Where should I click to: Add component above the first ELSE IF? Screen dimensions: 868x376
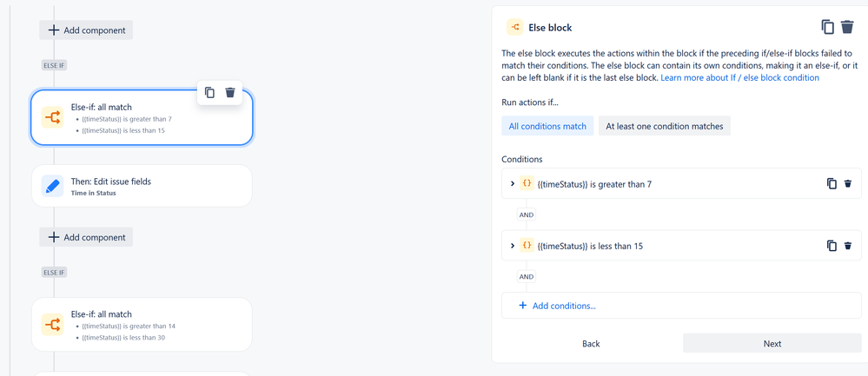86,30
